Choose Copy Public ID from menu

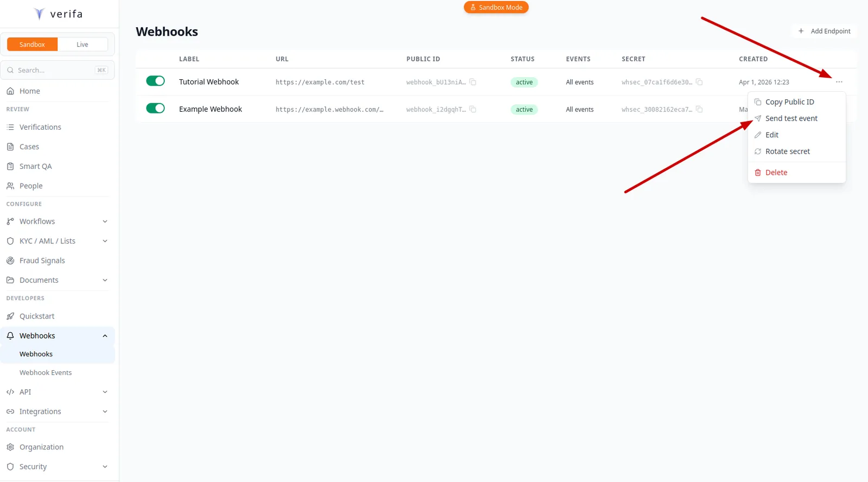[796, 102]
